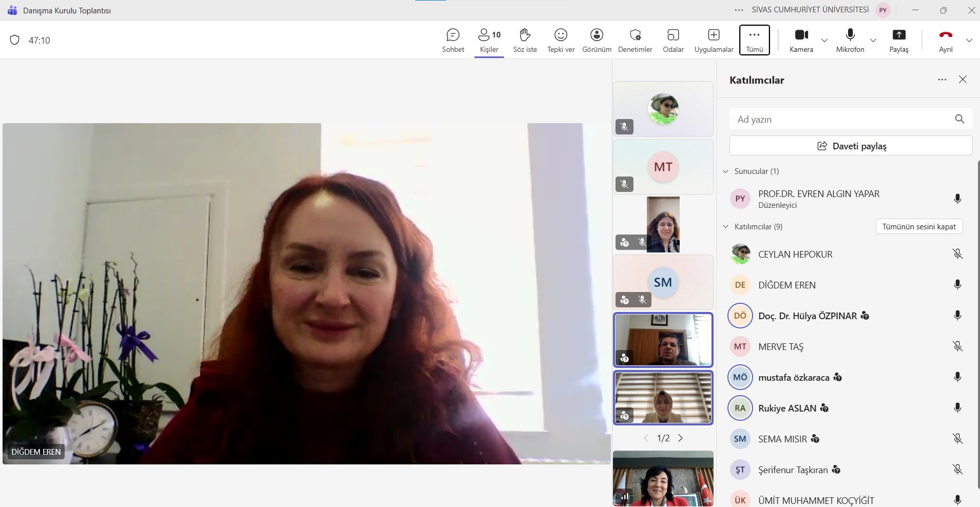Image resolution: width=980 pixels, height=507 pixels.
Task: Collapse the Katılımcılar (9) section
Action: pyautogui.click(x=726, y=227)
